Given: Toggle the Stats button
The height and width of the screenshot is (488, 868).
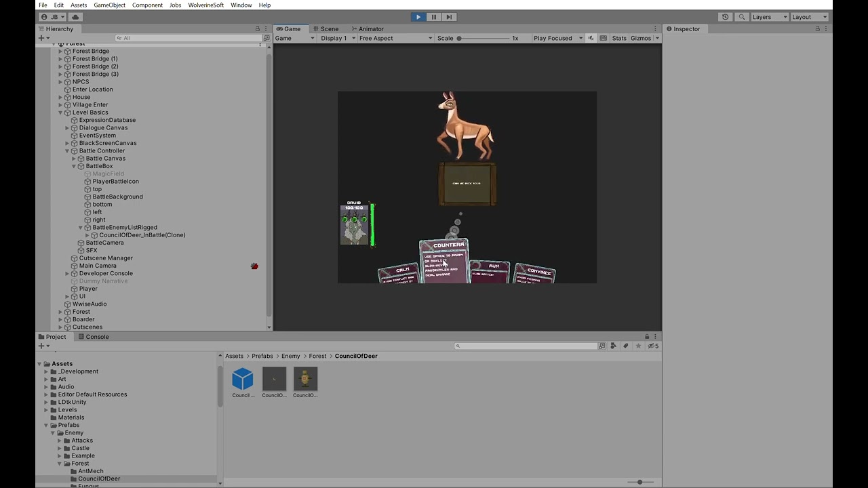Looking at the screenshot, I should coord(619,39).
